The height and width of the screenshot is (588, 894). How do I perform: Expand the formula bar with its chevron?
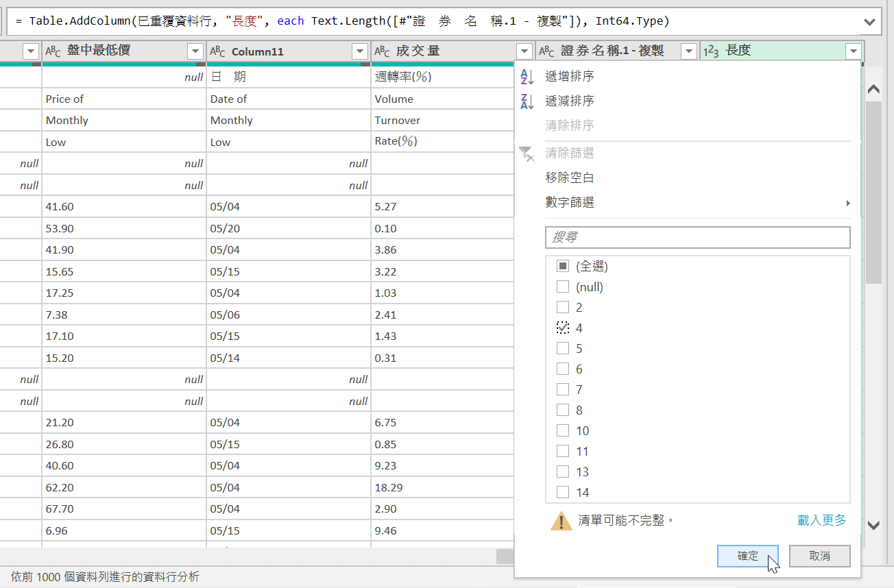pos(870,22)
